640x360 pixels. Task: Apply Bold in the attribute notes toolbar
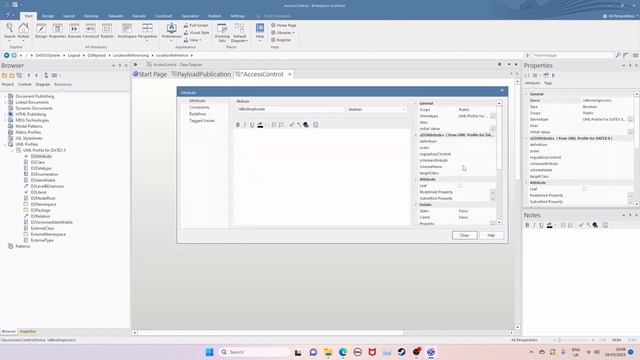pyautogui.click(x=238, y=125)
